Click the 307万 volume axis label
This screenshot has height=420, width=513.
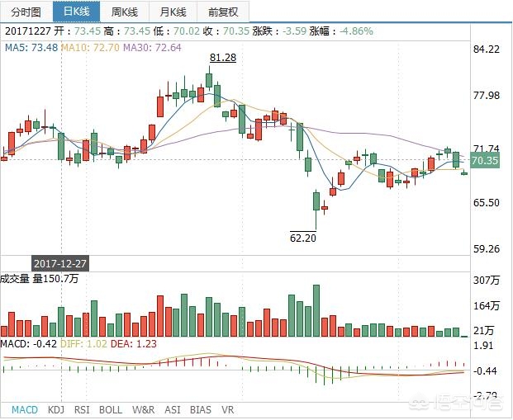click(x=487, y=280)
